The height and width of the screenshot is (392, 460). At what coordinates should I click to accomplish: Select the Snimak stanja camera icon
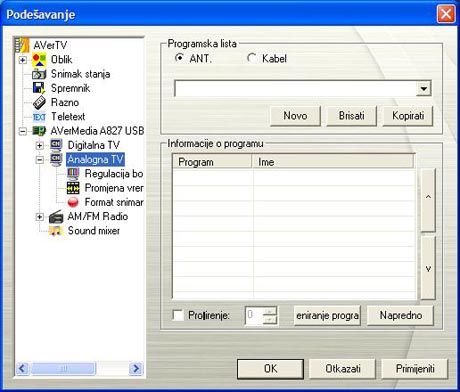(39, 74)
